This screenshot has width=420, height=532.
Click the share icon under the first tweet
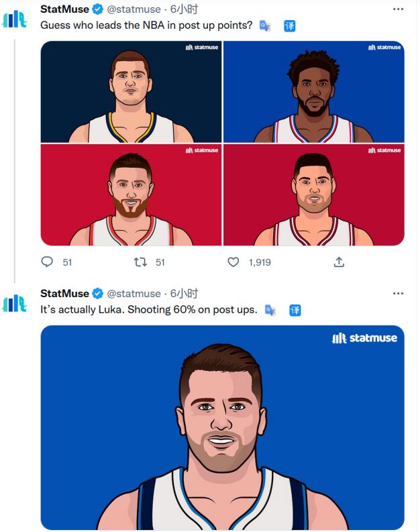tap(339, 262)
